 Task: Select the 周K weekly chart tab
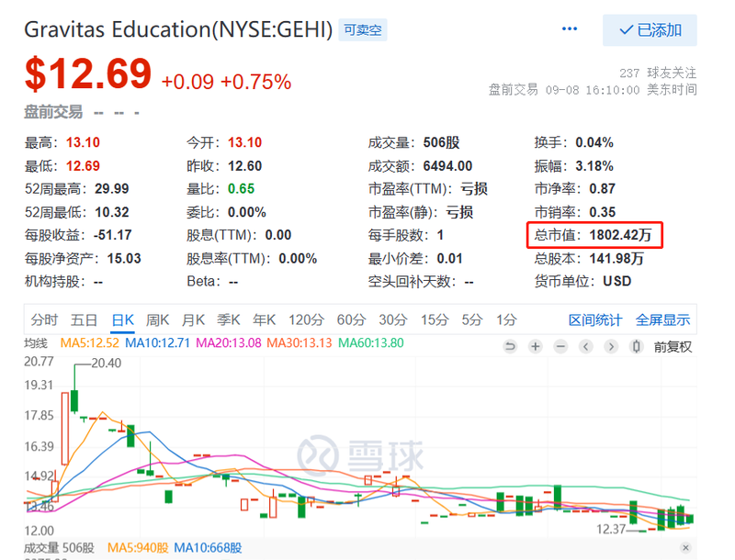(x=158, y=320)
